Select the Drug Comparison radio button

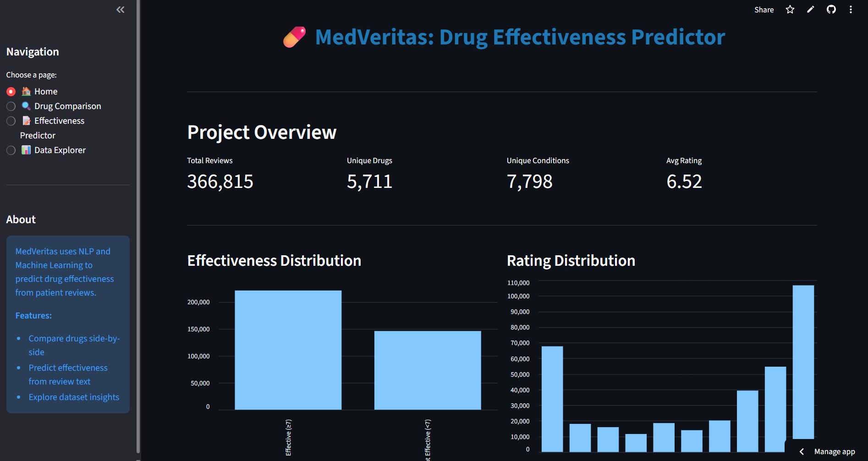[x=11, y=106]
